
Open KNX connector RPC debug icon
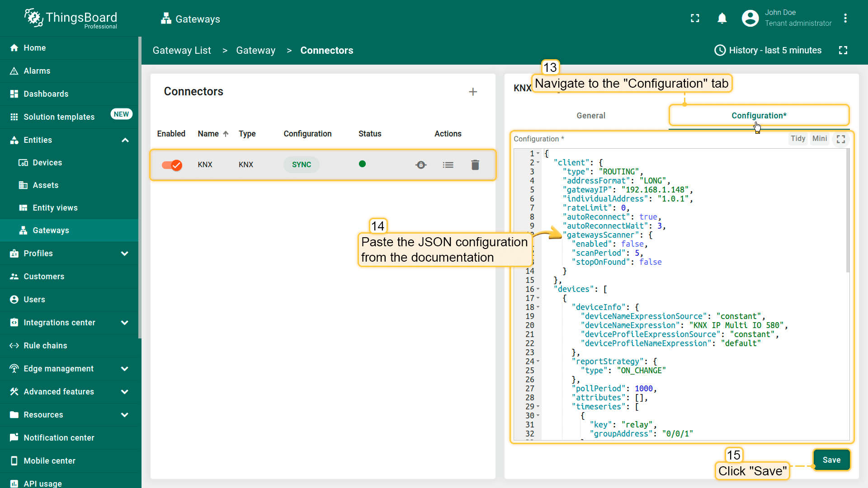point(421,165)
